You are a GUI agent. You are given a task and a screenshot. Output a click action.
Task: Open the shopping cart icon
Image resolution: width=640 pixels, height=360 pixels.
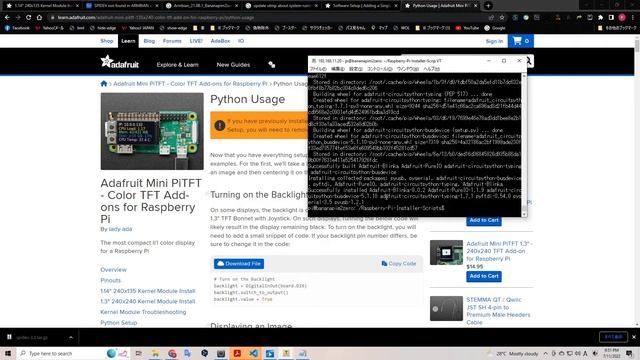point(520,41)
